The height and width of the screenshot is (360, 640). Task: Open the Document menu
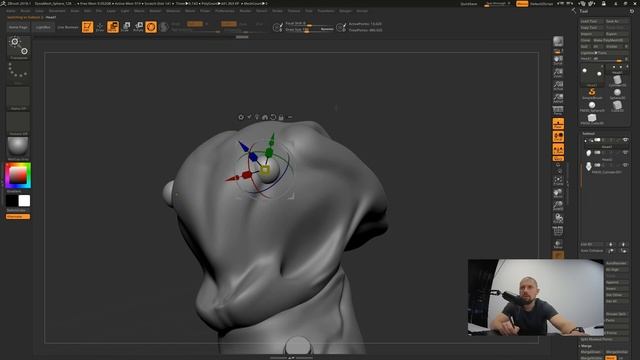tap(57, 11)
